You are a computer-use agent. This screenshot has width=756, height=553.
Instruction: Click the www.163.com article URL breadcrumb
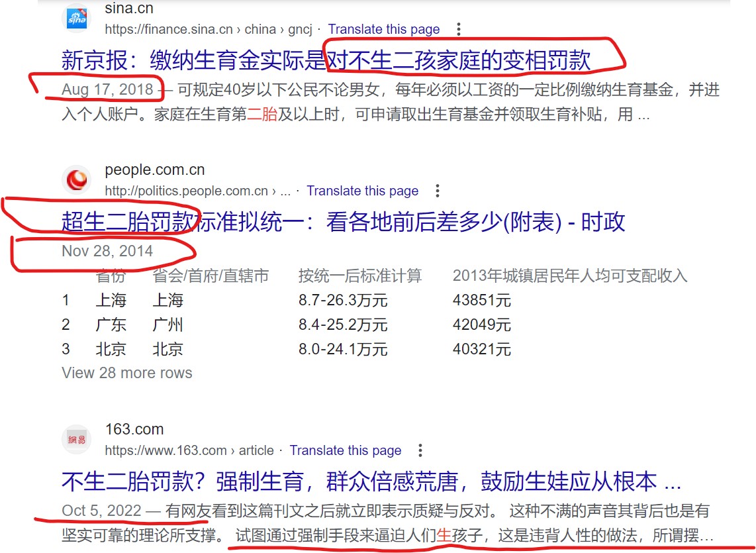189,450
